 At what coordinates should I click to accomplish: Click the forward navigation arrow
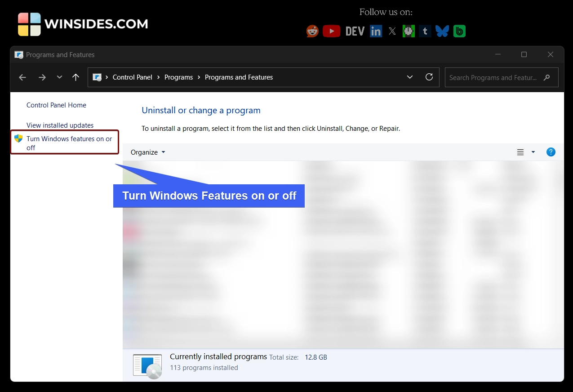point(42,77)
